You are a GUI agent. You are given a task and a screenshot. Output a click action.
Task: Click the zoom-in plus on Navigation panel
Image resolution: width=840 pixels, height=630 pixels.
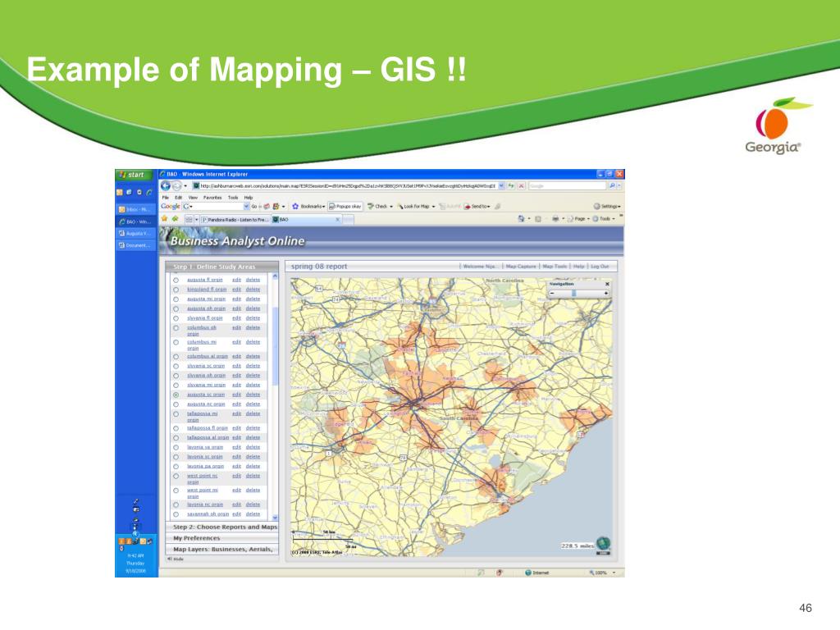coord(606,293)
